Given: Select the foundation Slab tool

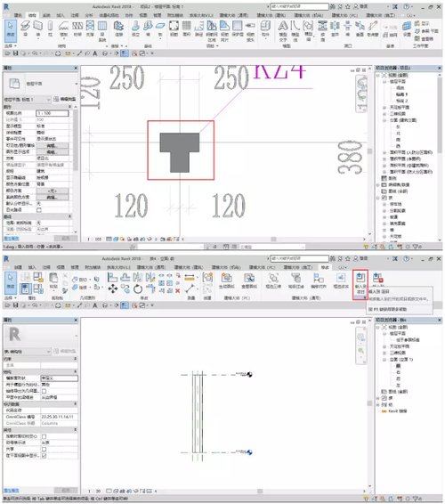Looking at the screenshot, I should [160, 28].
